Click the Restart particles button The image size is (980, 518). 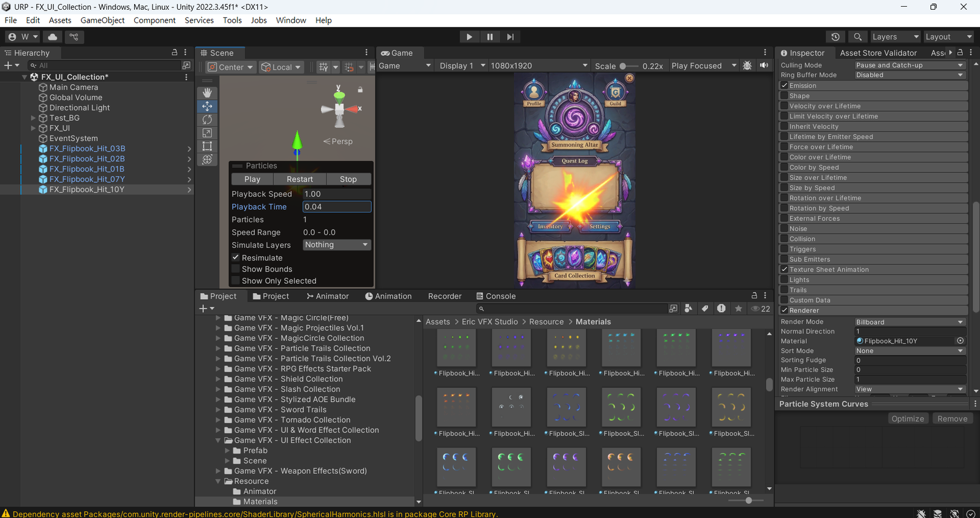(x=300, y=179)
